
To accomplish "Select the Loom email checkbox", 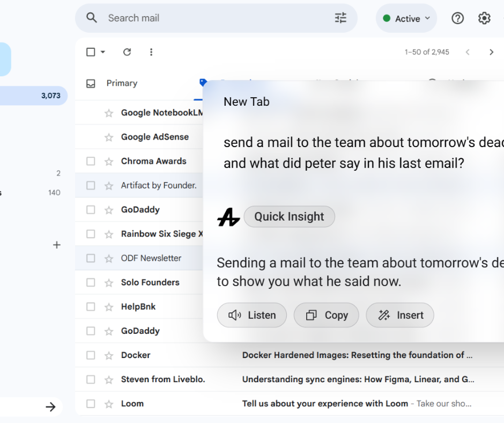I will (91, 404).
